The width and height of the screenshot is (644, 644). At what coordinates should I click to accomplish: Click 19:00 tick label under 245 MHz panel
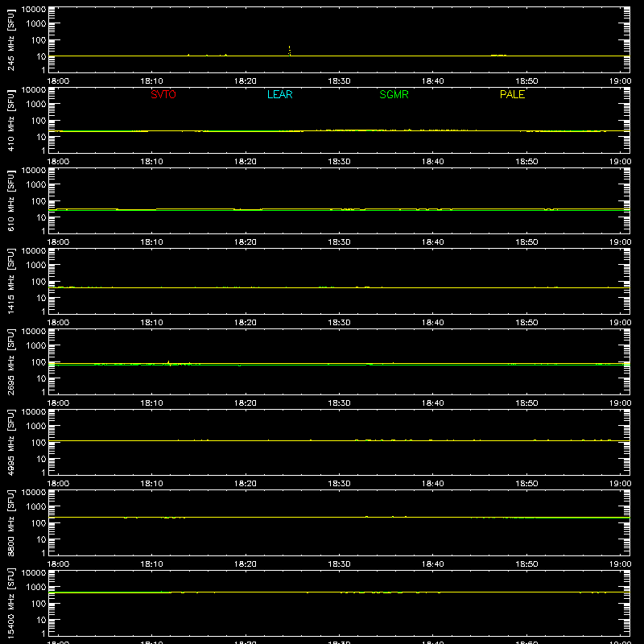(x=620, y=81)
